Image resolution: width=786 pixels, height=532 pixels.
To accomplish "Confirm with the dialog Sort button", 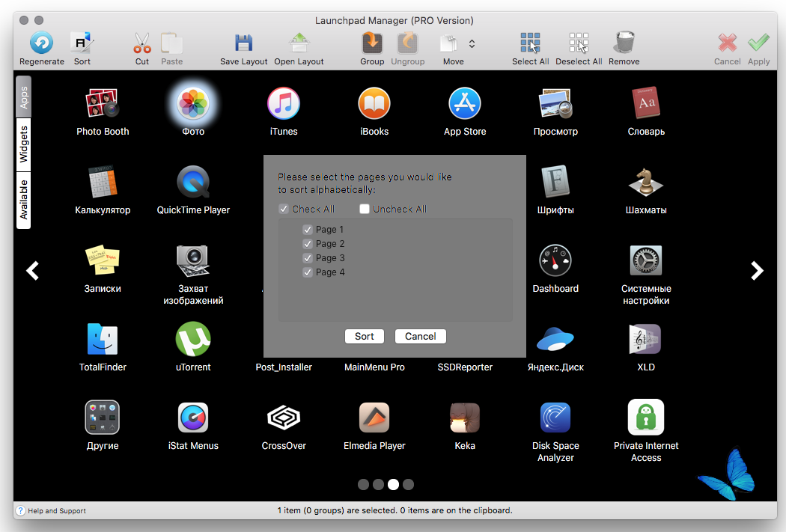I will pos(365,336).
